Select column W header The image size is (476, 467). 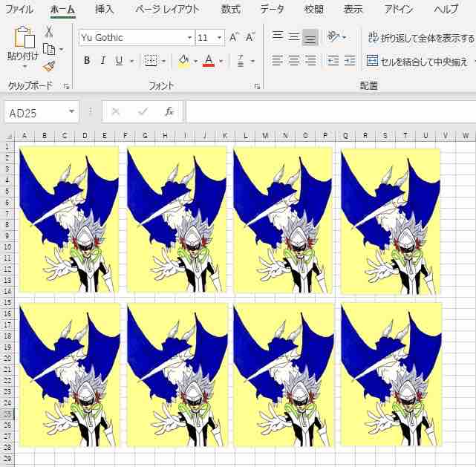[x=466, y=135]
